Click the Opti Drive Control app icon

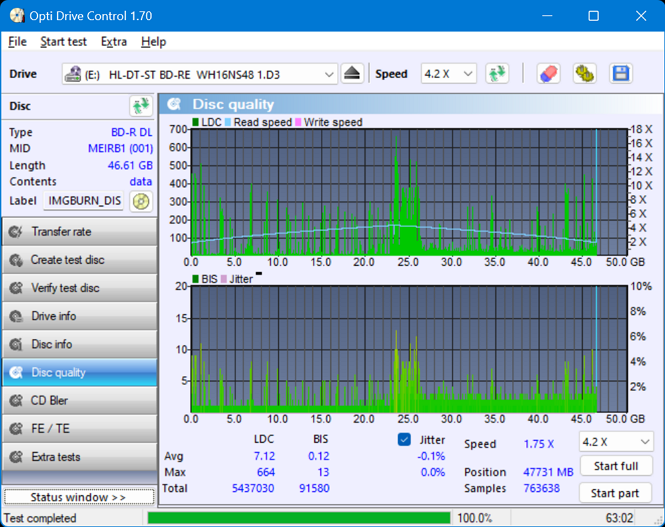coord(17,16)
